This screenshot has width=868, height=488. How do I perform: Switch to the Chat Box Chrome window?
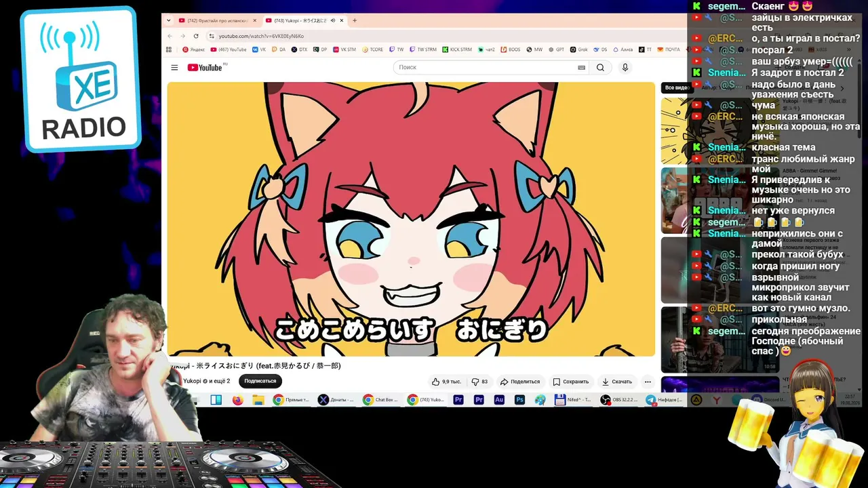click(380, 400)
